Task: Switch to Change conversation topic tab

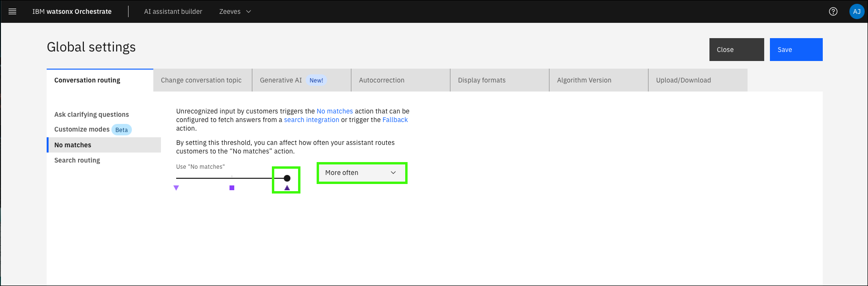Action: pos(202,80)
